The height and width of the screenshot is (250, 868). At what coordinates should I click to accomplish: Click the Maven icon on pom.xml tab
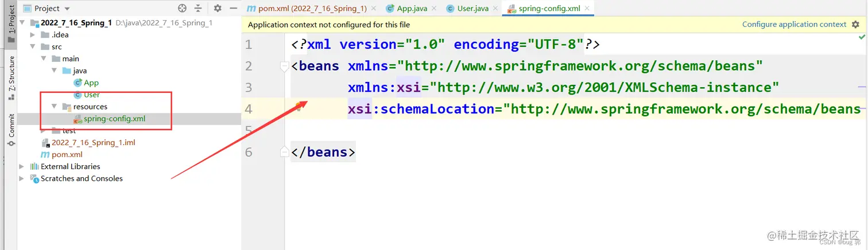251,9
